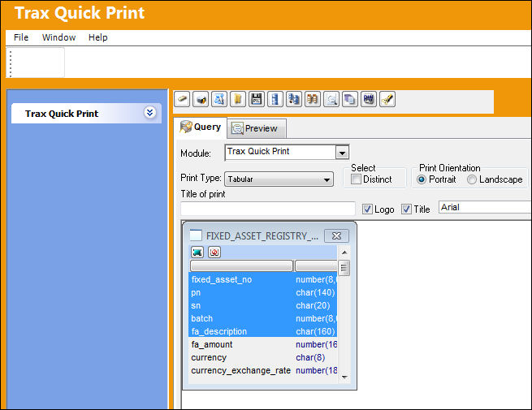
Task: Open the Module dropdown
Action: [342, 153]
